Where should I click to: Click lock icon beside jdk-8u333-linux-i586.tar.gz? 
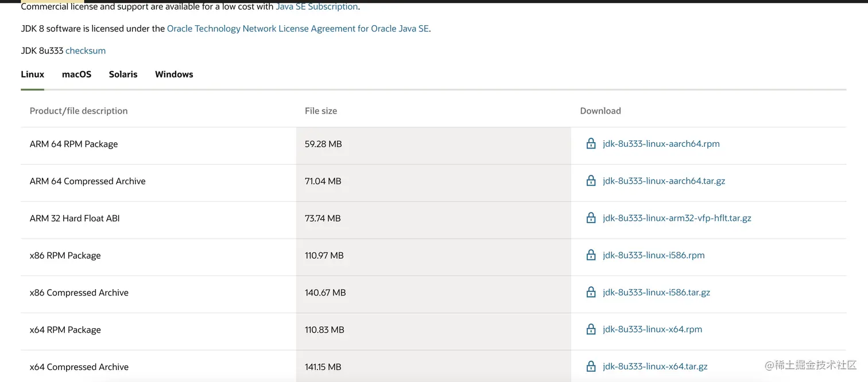coord(591,293)
